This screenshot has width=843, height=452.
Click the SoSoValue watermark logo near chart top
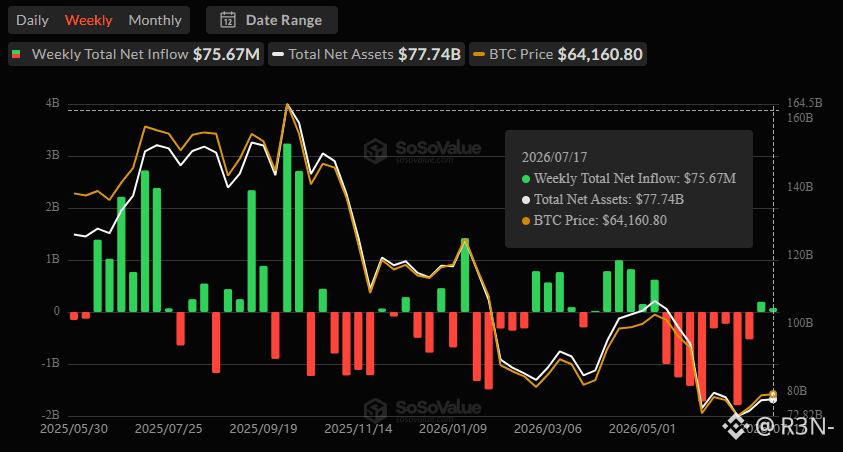click(375, 150)
